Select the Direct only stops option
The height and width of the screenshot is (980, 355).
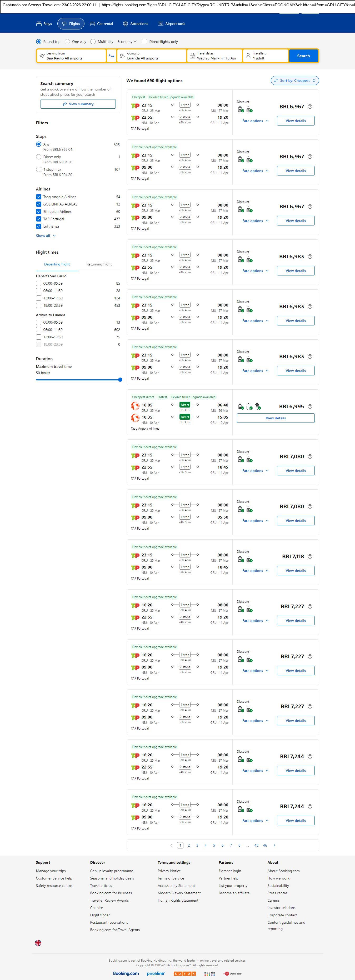tap(38, 157)
